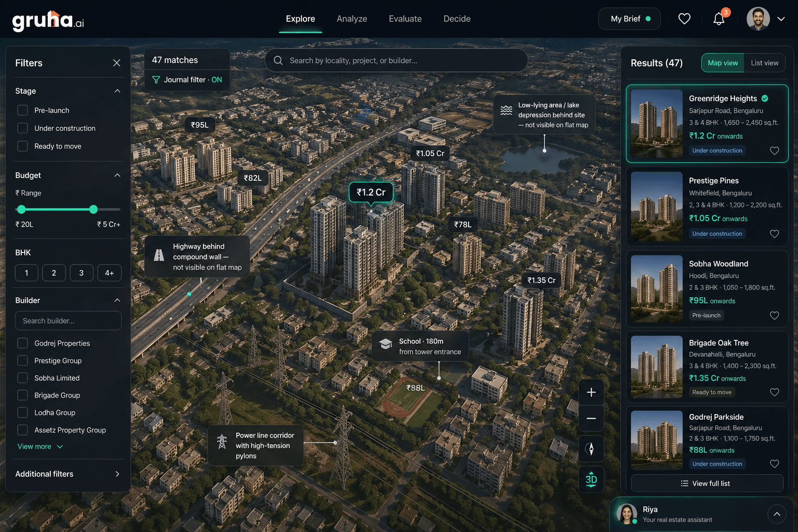Close the Filters panel
Viewport: 798px width, 532px height.
[116, 63]
